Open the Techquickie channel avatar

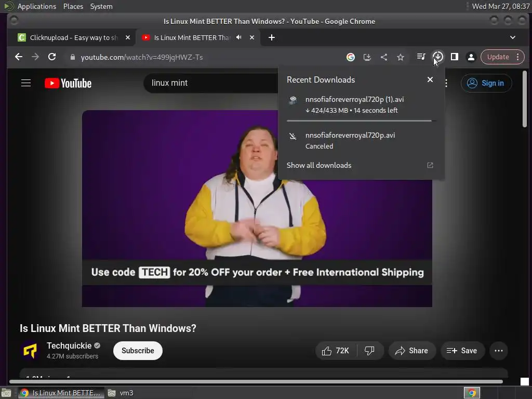pos(30,351)
